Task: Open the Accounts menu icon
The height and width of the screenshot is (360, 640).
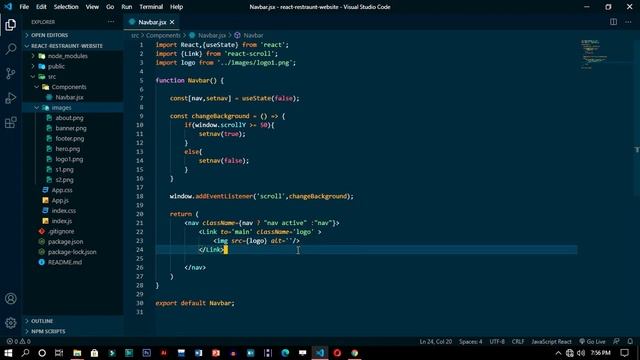Action: [11, 298]
